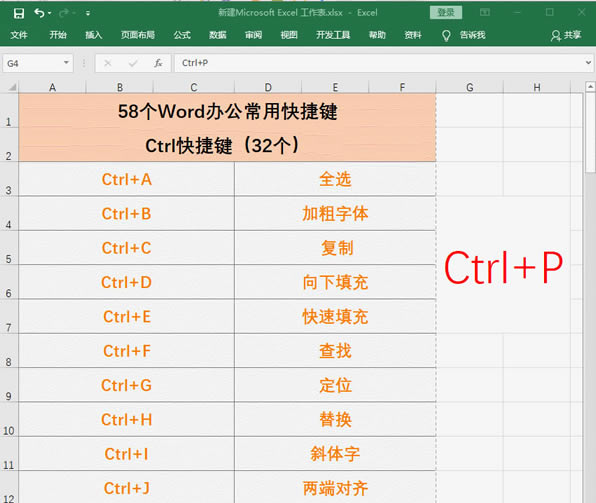Image resolution: width=596 pixels, height=503 pixels.
Task: Select the 斜体字 cell
Action: coord(335,454)
